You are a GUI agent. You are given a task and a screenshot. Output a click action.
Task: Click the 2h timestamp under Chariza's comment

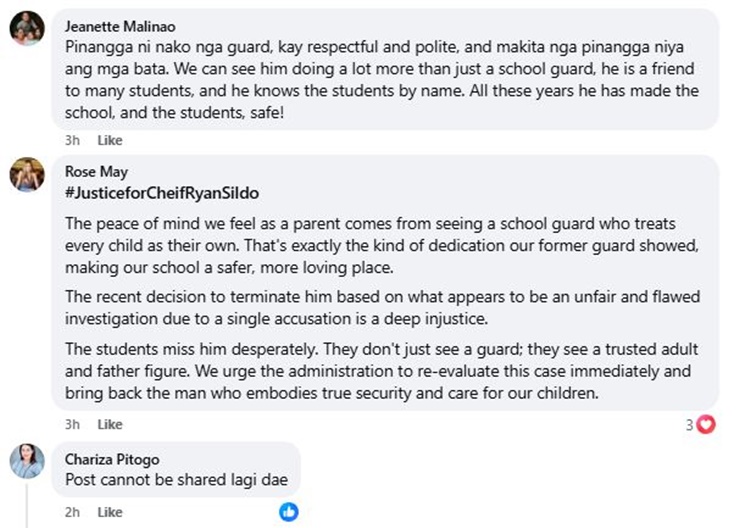click(x=73, y=511)
